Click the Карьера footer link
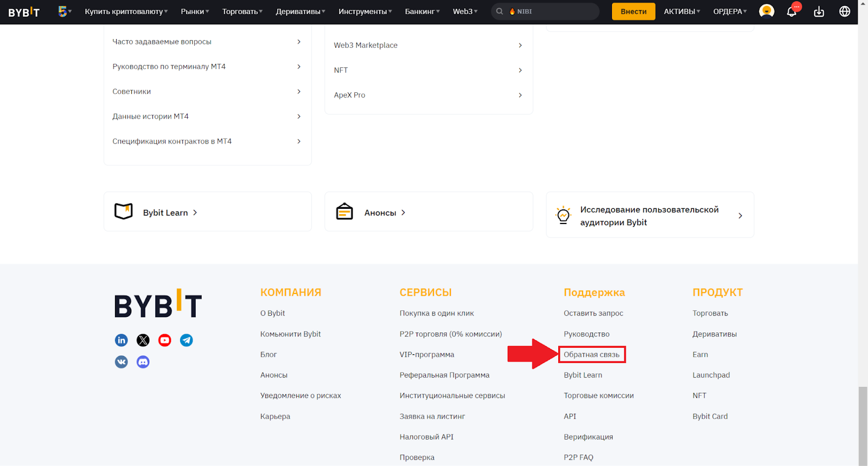 pos(275,417)
